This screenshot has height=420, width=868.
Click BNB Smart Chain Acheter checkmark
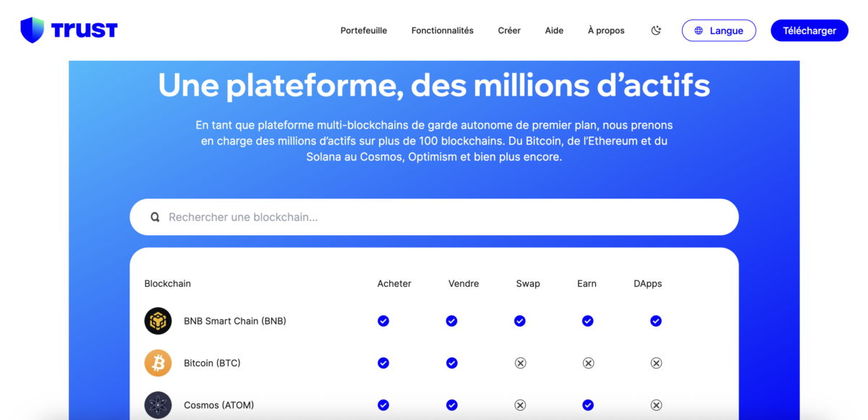coord(383,321)
